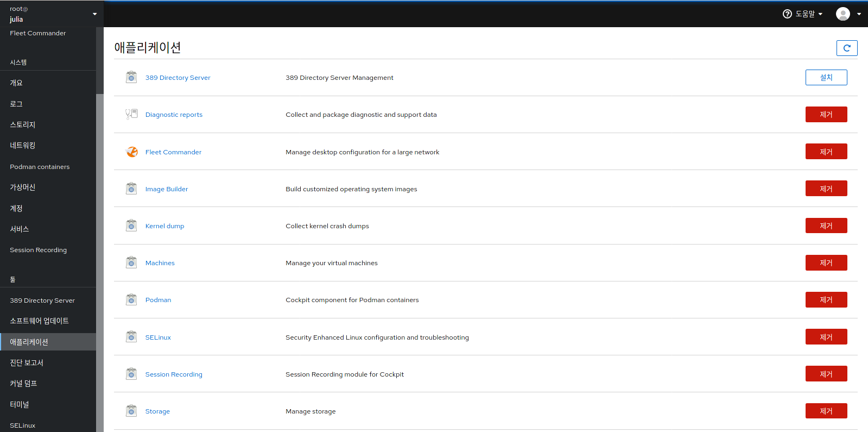Click the SELinux package icon in list
This screenshot has width=868, height=432.
click(x=131, y=337)
